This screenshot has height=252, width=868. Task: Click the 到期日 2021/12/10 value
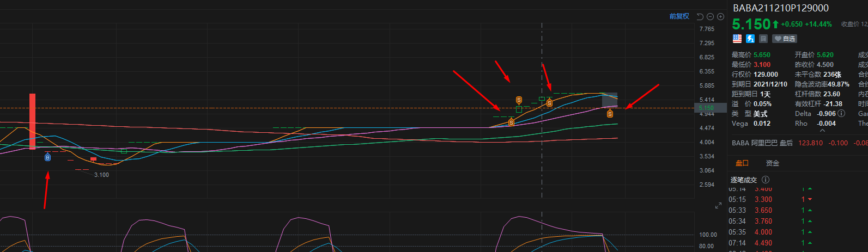point(770,84)
